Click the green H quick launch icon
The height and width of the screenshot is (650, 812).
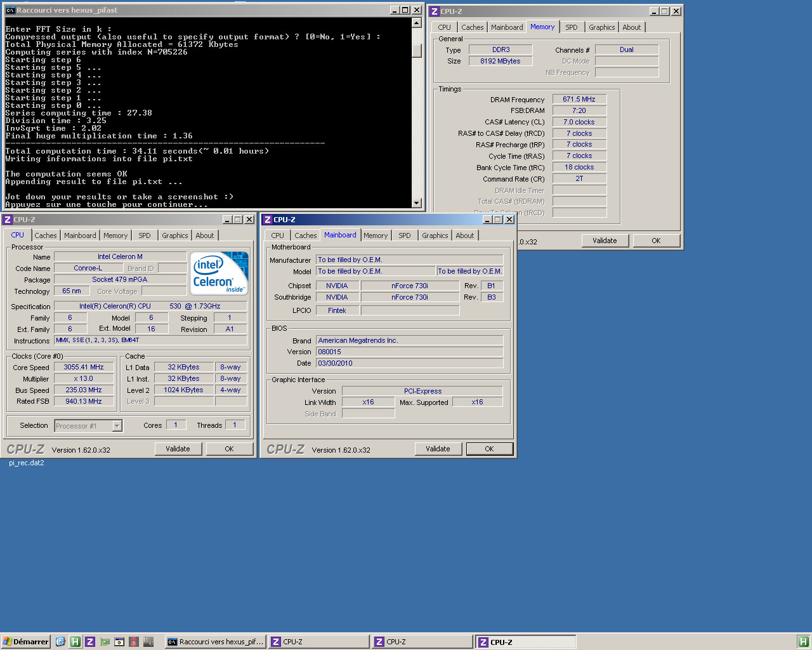click(75, 642)
